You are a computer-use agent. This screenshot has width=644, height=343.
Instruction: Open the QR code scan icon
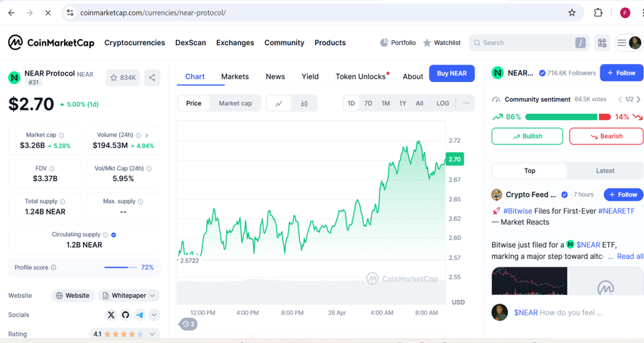[602, 43]
